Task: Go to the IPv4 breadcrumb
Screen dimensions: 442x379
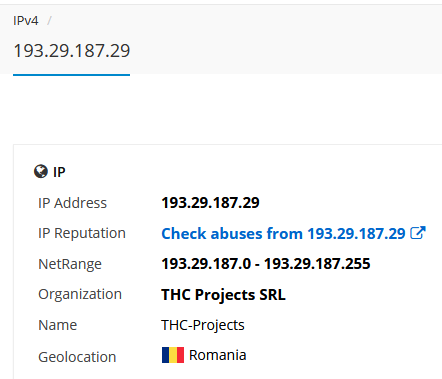Action: [x=26, y=21]
